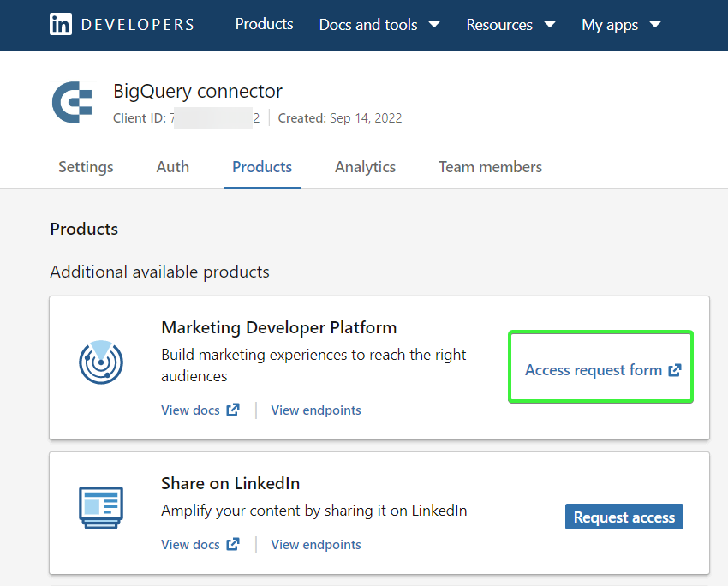
Task: Click the external link icon beside Access request form
Action: (675, 370)
